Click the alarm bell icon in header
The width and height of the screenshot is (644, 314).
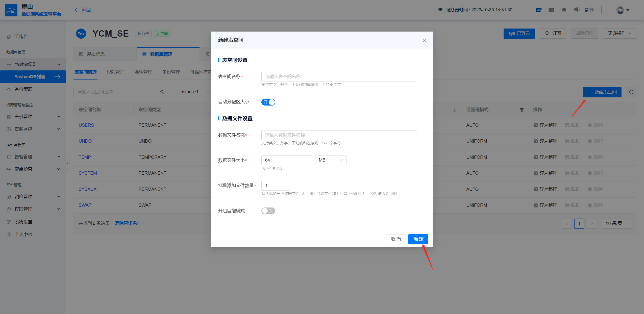(x=564, y=10)
